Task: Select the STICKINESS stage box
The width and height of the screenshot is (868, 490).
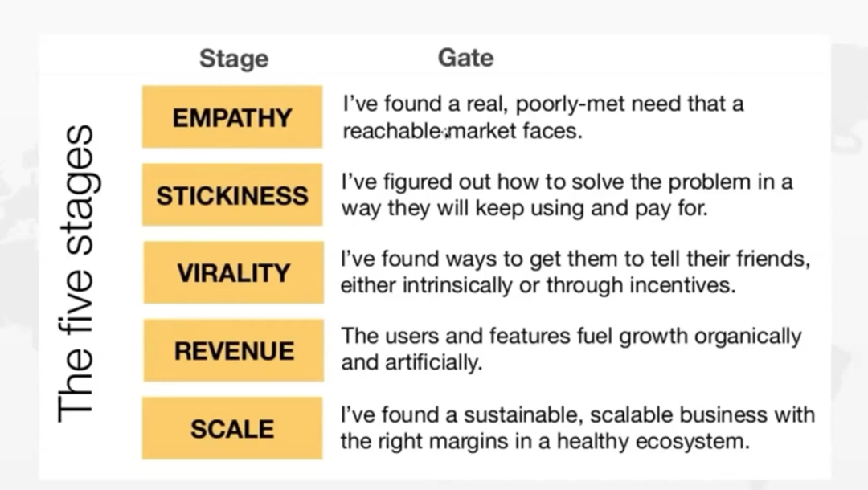Action: [x=232, y=195]
